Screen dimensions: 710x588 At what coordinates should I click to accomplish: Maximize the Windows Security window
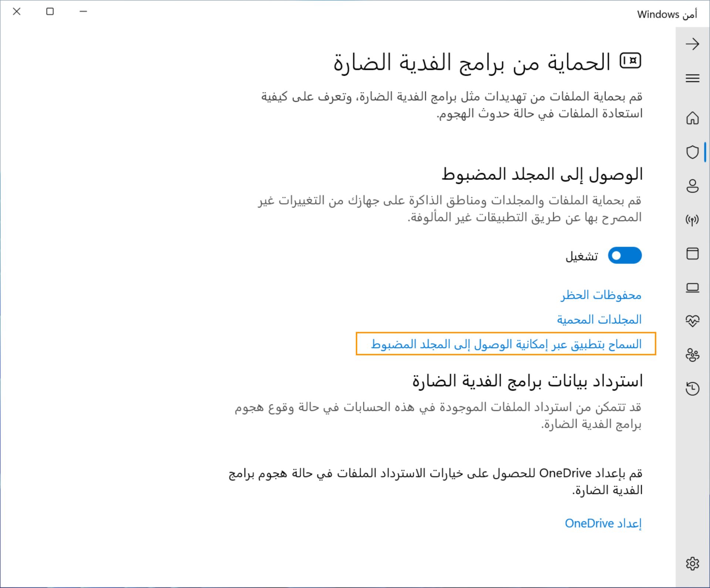click(x=50, y=12)
